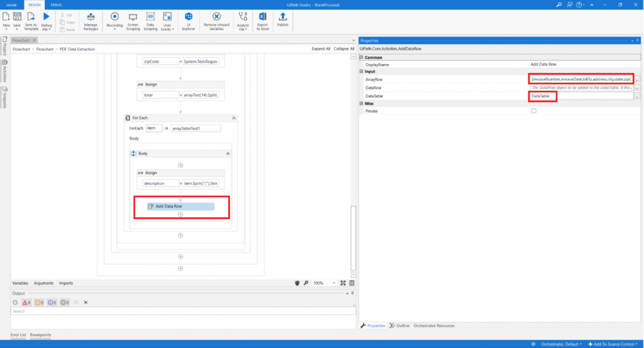Click Save as Template icon
Viewport: 644px width, 348px height.
[x=31, y=21]
